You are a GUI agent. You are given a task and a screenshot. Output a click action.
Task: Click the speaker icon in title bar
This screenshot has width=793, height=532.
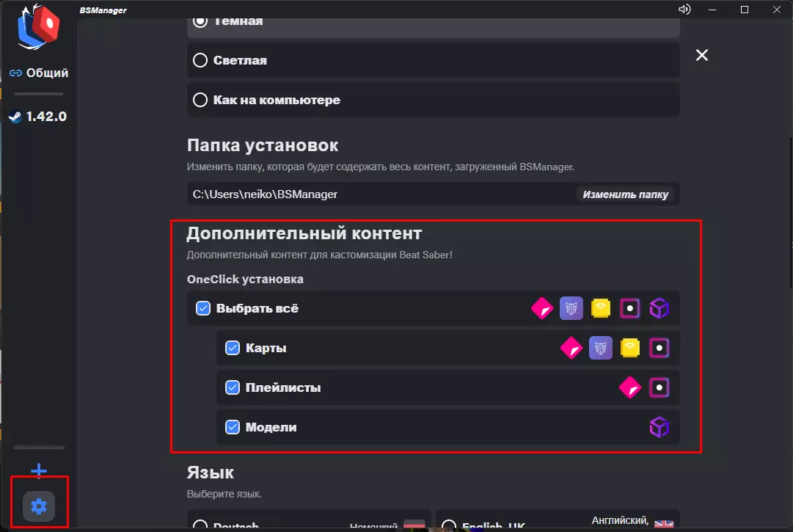[684, 10]
